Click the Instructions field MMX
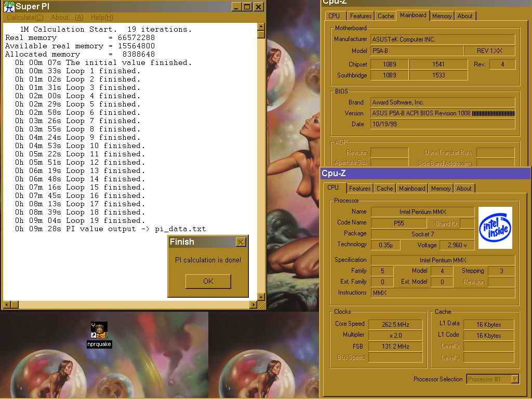 pyautogui.click(x=443, y=292)
